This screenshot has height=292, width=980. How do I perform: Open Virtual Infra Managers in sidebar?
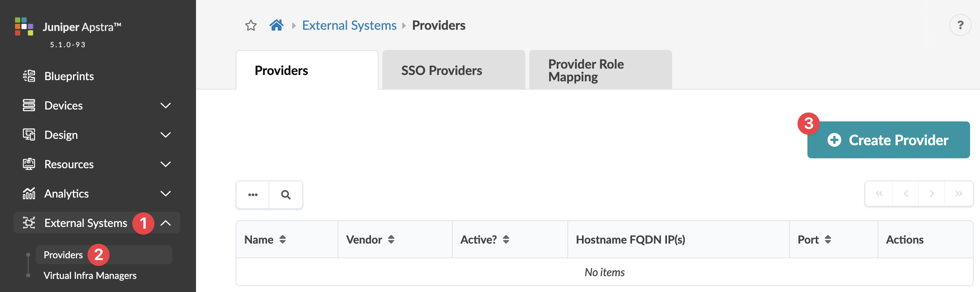(90, 275)
